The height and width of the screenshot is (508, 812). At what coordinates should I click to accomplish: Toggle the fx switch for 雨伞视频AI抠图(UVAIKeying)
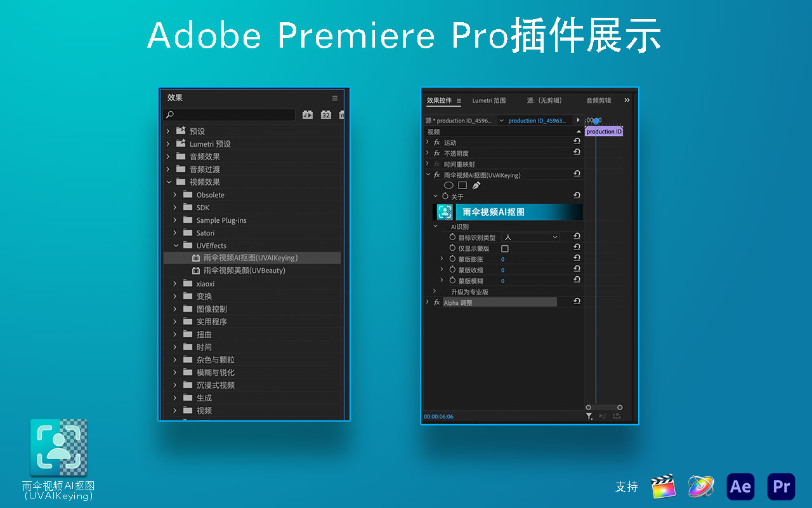pyautogui.click(x=436, y=175)
